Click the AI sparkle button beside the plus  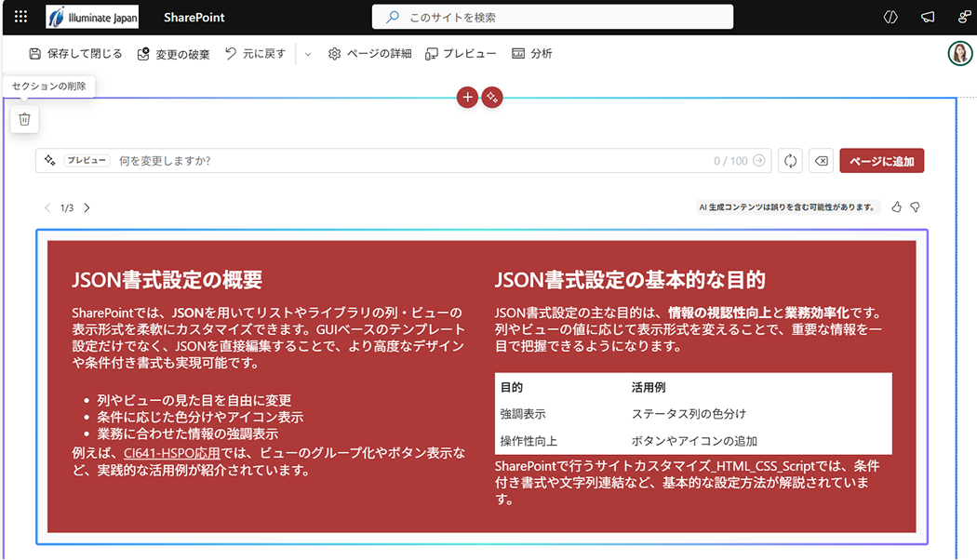(492, 97)
